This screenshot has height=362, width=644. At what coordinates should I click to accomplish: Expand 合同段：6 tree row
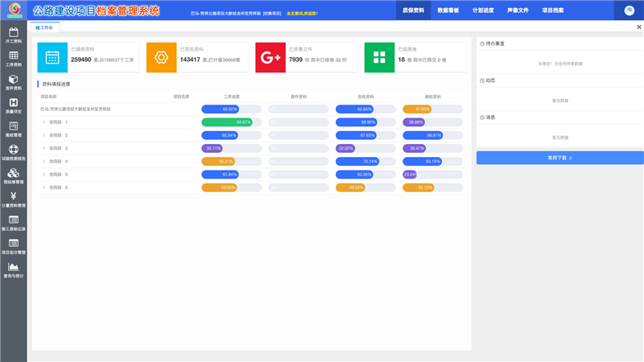pos(43,187)
